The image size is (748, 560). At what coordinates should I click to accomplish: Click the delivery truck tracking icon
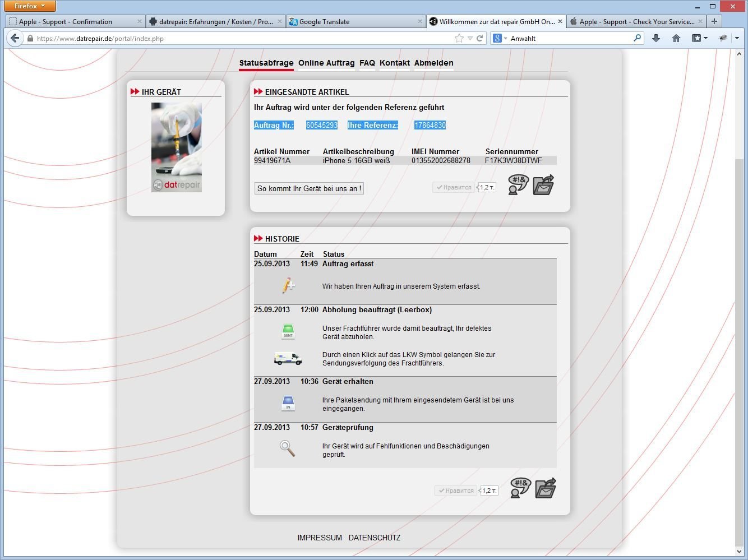coord(288,359)
